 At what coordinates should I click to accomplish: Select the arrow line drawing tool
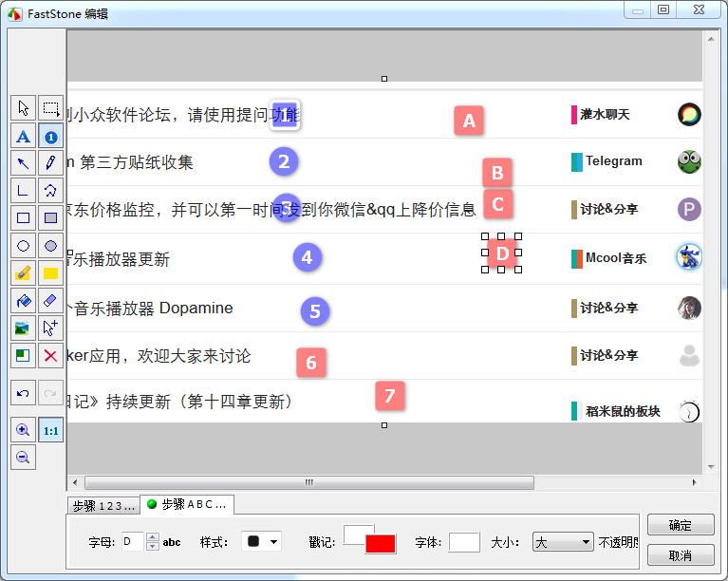click(x=24, y=163)
